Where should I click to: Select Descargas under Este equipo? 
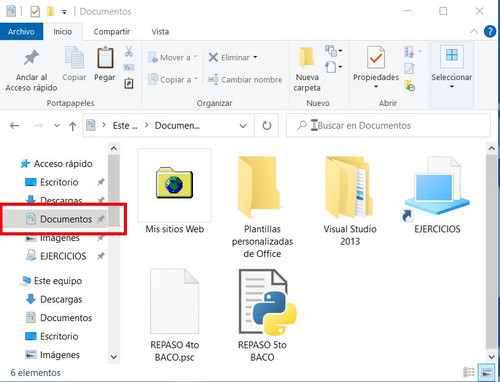point(61,299)
